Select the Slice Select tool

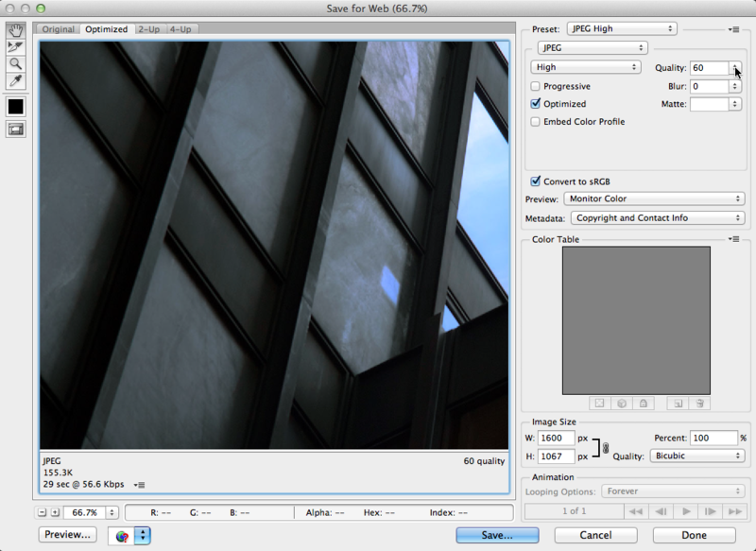pyautogui.click(x=13, y=48)
